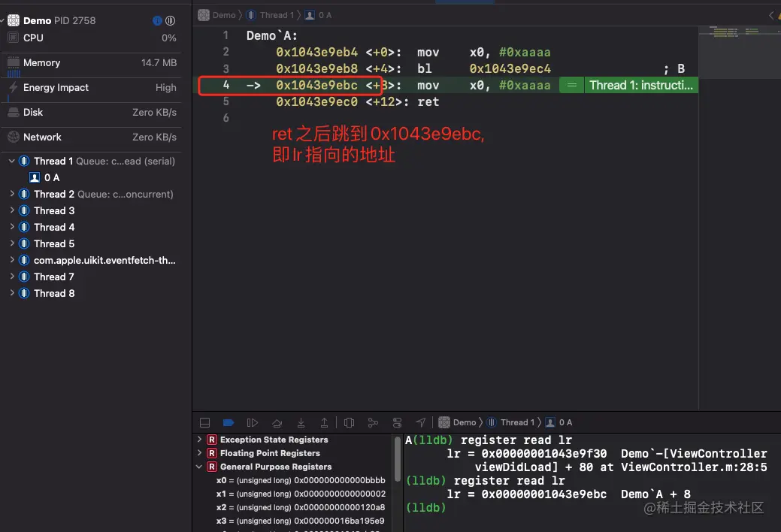The image size is (781, 532).
Task: Click the pause-style icon beside Demo PID
Action: pos(171,20)
